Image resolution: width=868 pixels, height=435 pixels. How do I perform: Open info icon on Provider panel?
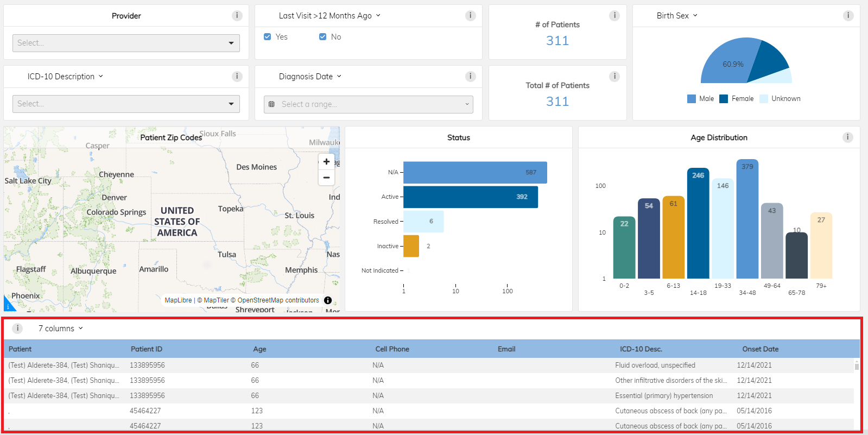click(237, 16)
